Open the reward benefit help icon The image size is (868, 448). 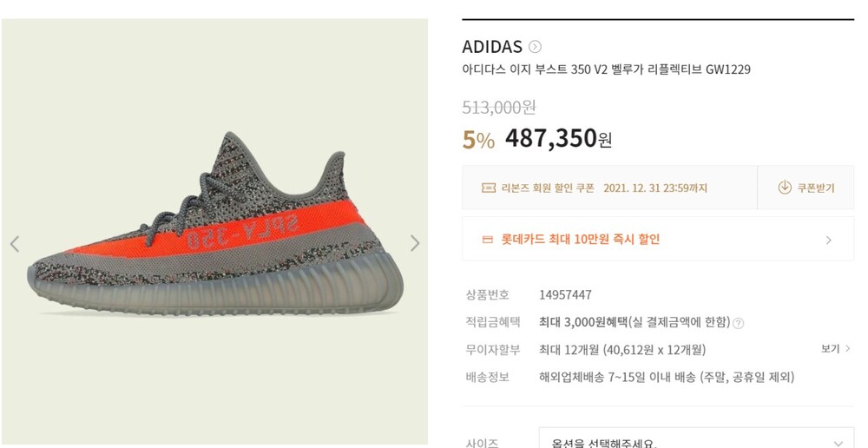(x=738, y=323)
